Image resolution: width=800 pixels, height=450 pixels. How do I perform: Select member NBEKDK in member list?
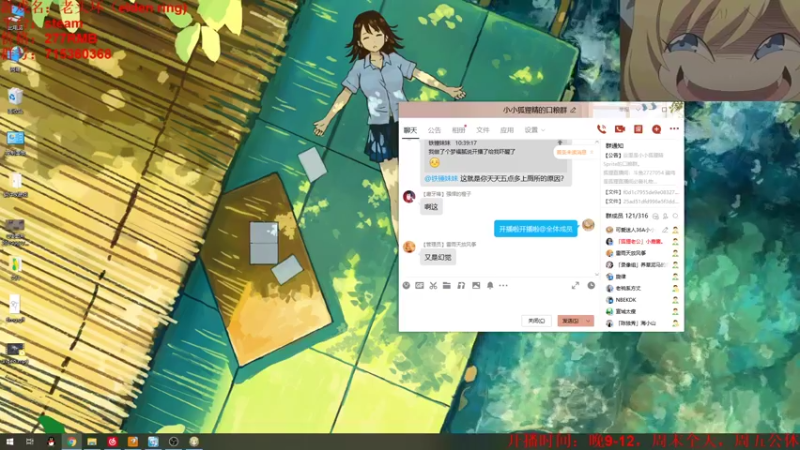(x=642, y=300)
